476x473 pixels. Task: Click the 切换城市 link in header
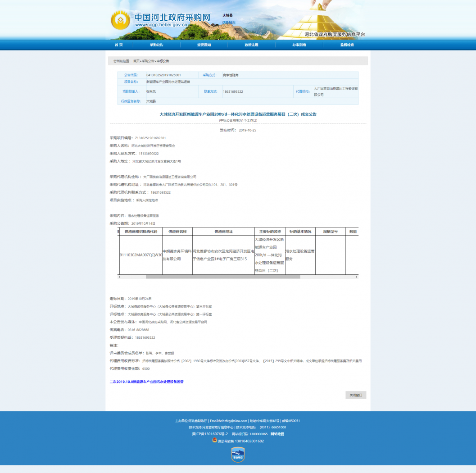(x=229, y=22)
